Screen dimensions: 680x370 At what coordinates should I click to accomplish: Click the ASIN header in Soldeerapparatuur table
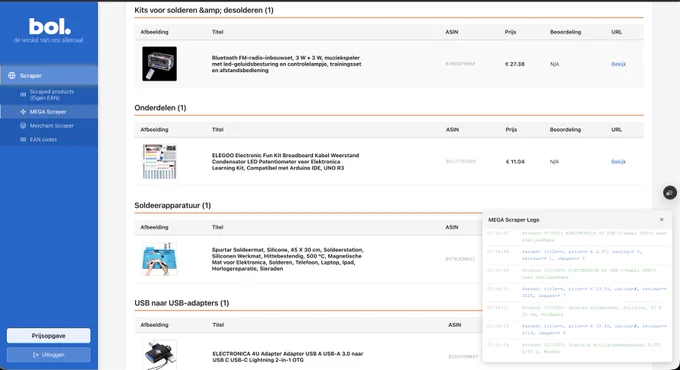(452, 227)
